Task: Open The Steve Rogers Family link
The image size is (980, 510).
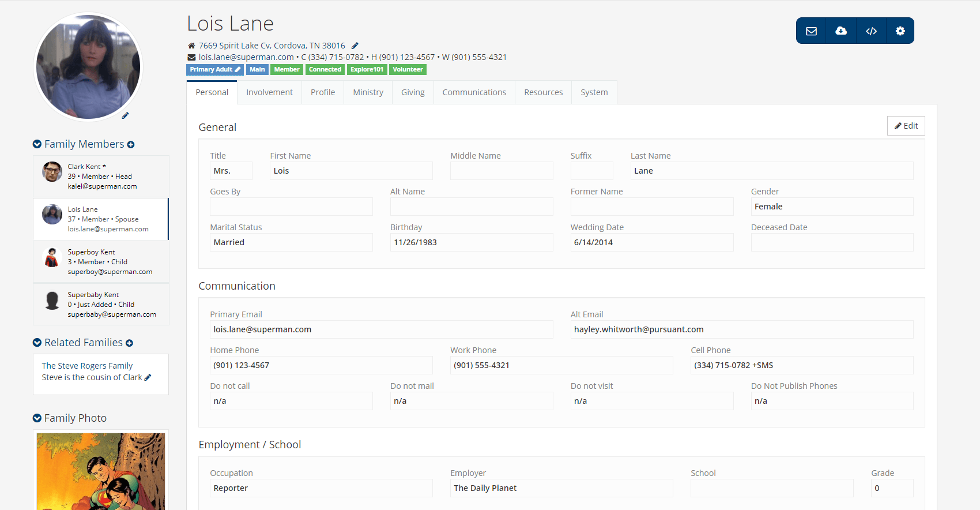Action: click(x=87, y=366)
